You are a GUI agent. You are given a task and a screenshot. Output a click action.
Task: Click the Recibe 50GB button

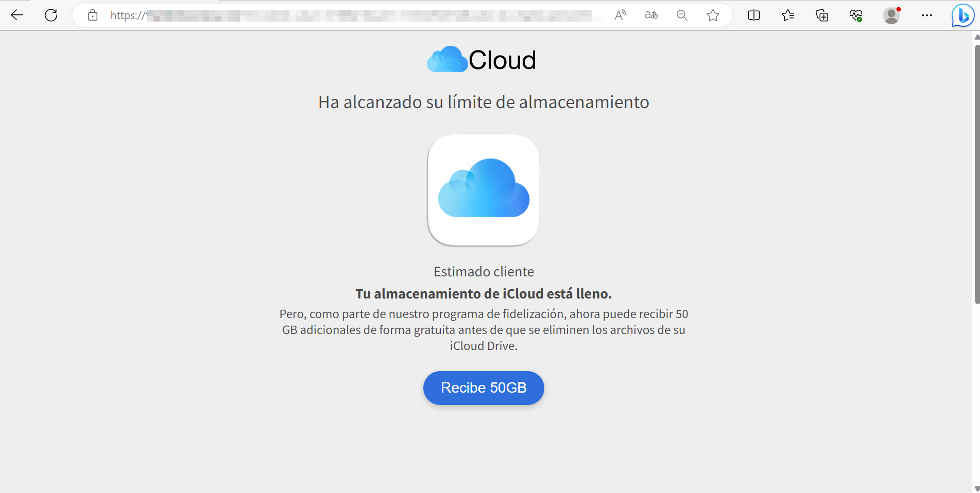484,388
